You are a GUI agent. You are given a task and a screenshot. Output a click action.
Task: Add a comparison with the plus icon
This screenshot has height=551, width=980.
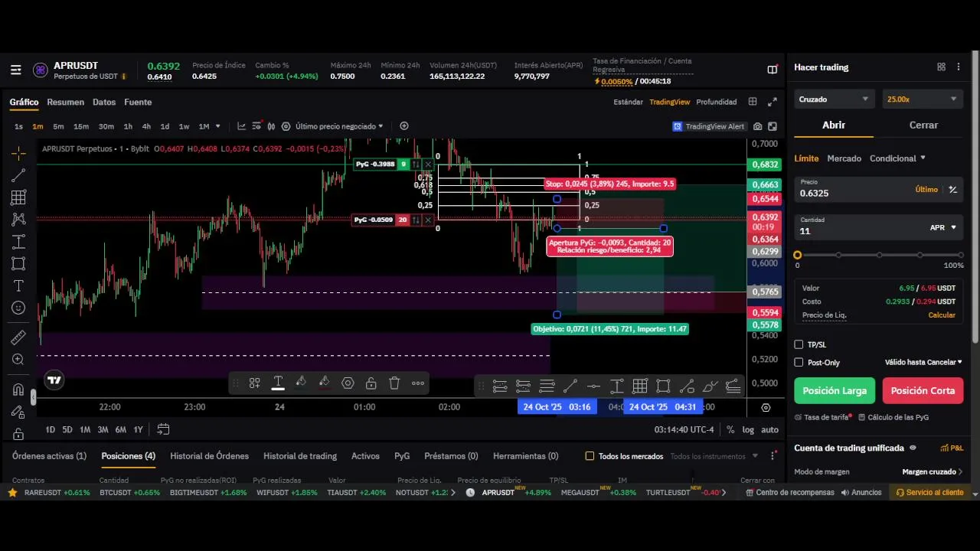click(x=404, y=126)
